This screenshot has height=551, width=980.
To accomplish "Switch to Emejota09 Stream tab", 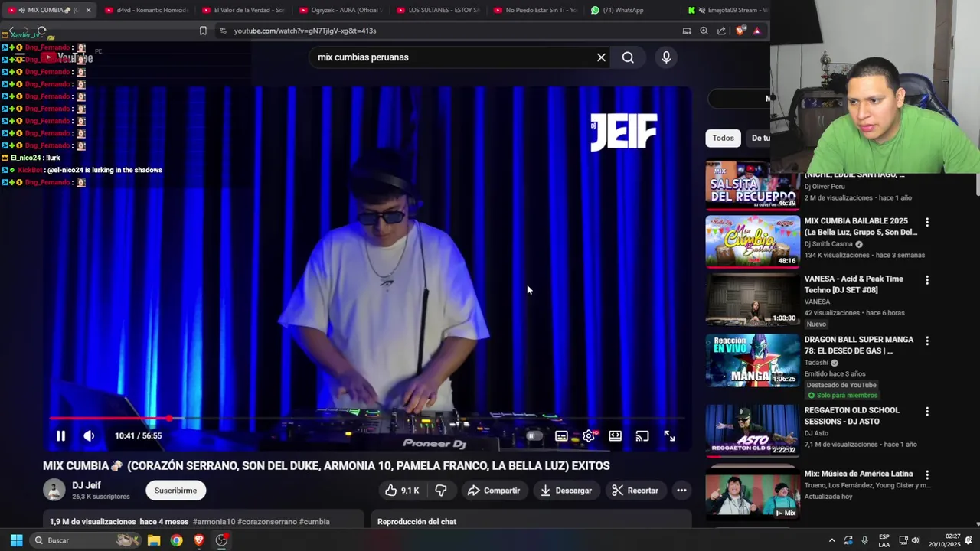I will (727, 10).
